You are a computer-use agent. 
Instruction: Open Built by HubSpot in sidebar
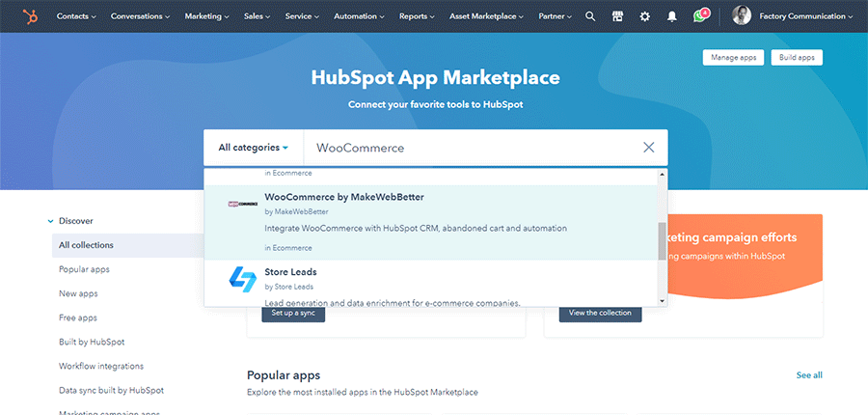[92, 342]
